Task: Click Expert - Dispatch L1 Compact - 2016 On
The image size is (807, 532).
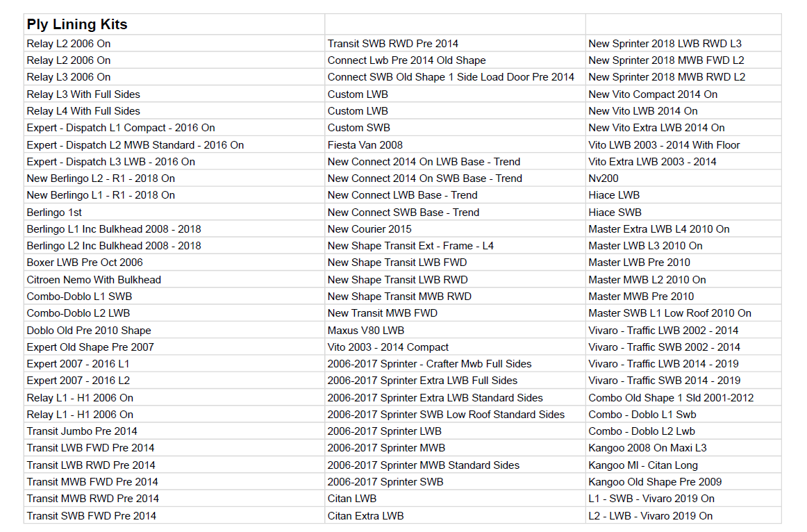Action: click(x=121, y=128)
